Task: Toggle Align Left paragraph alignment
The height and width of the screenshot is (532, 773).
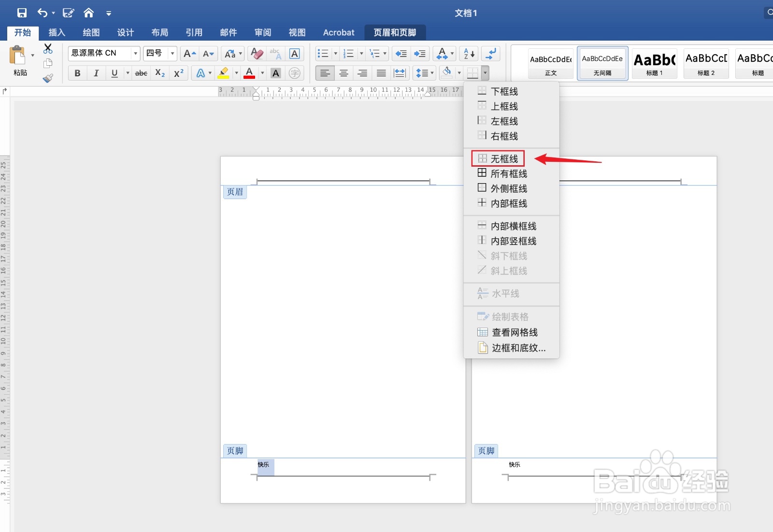Action: [325, 73]
